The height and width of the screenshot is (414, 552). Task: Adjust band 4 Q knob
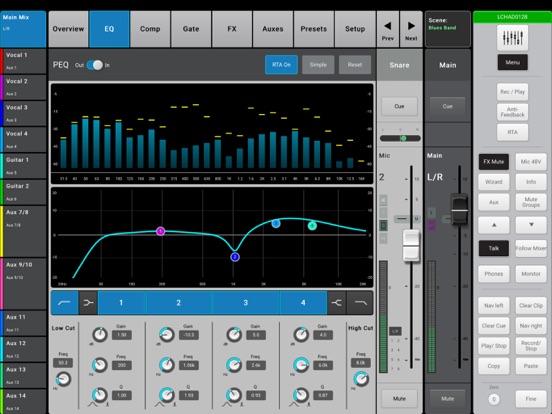(x=301, y=395)
